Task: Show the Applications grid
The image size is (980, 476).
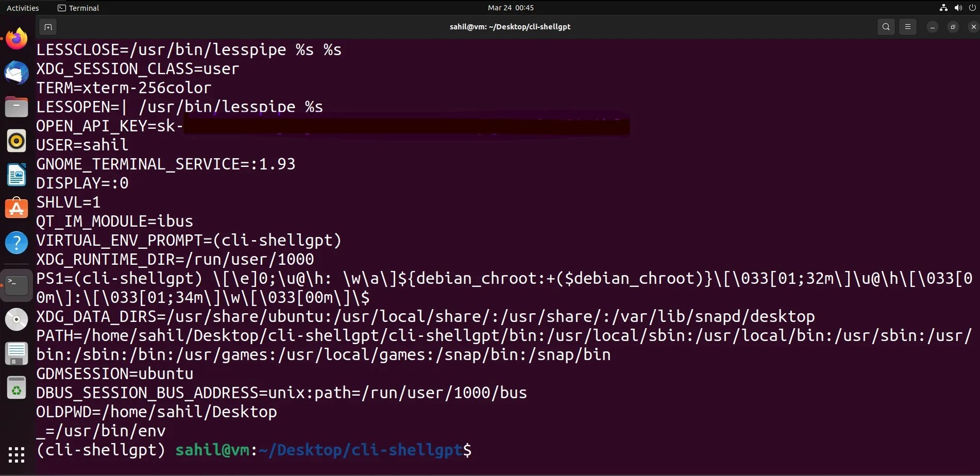Action: [16, 455]
